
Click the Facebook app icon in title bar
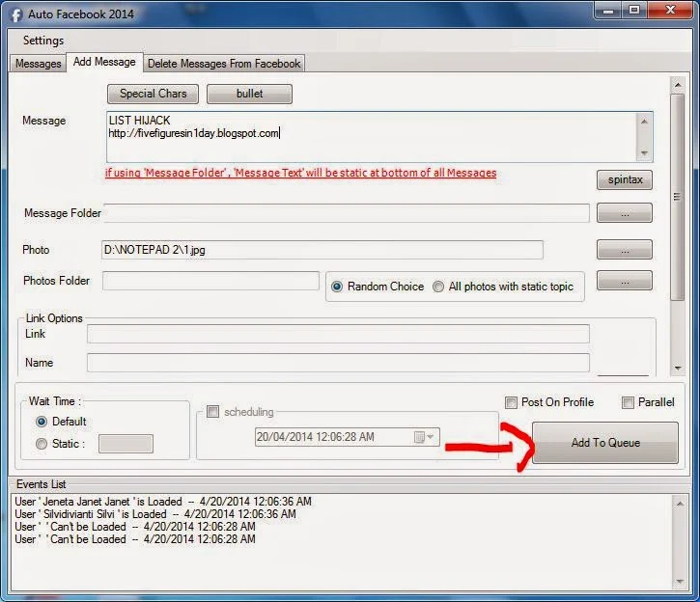[16, 14]
